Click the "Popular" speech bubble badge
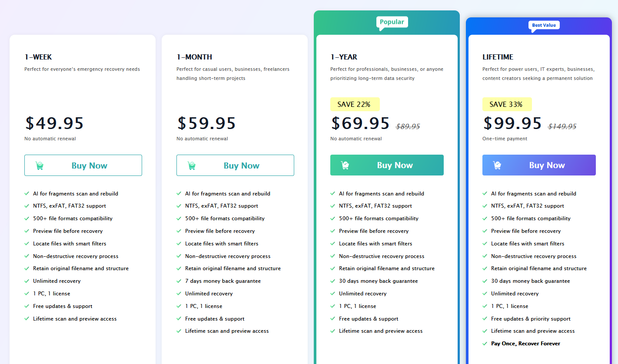This screenshot has height=364, width=618. pyautogui.click(x=392, y=22)
